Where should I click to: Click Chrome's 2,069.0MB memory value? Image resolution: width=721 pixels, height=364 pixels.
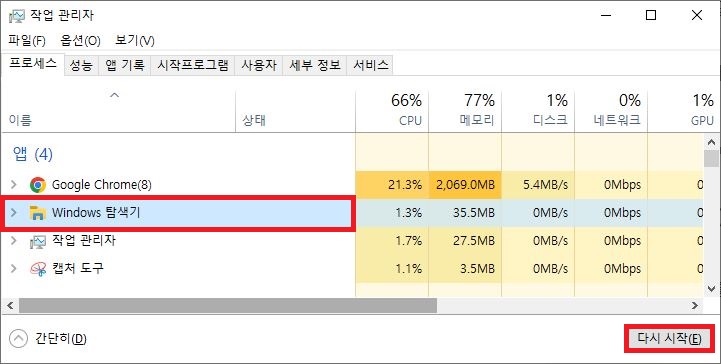[465, 185]
